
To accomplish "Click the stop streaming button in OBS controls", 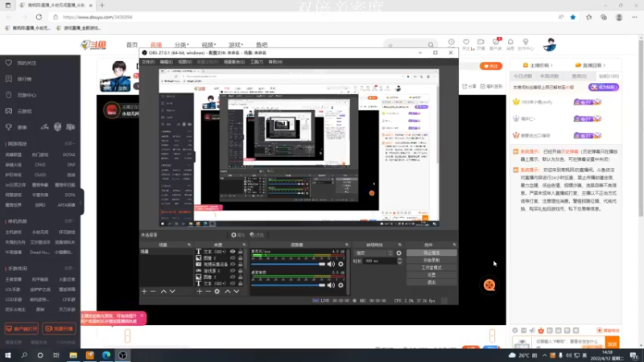I will pos(431,253).
